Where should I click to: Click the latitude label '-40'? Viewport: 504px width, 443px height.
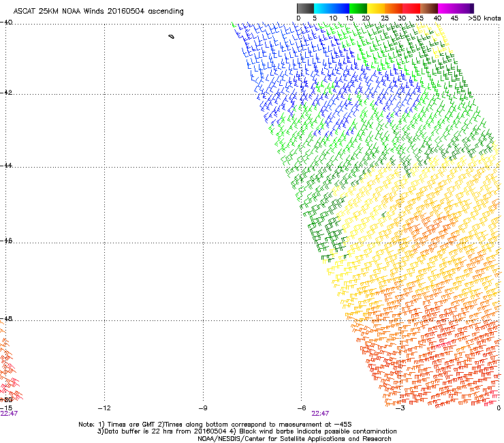click(x=6, y=22)
